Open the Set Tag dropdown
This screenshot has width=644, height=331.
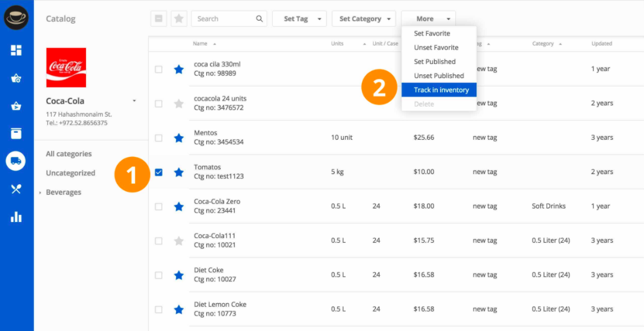pyautogui.click(x=299, y=19)
